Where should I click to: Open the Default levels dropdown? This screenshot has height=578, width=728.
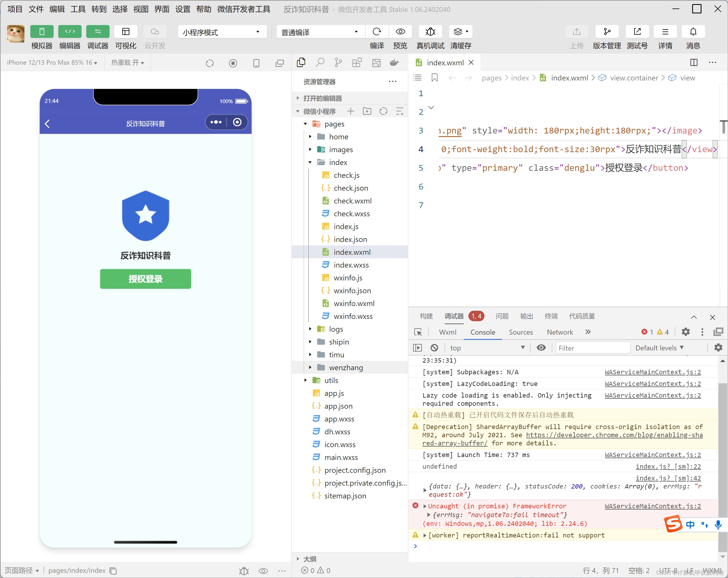click(x=659, y=348)
